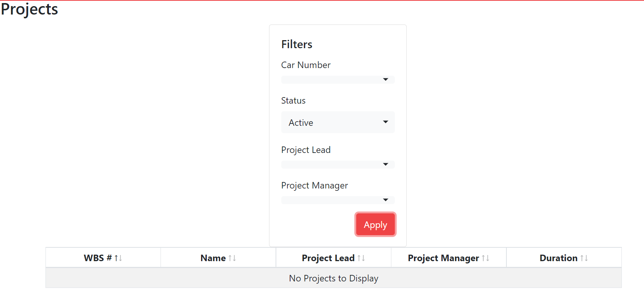Select the Filters panel title
This screenshot has height=299, width=644.
297,44
